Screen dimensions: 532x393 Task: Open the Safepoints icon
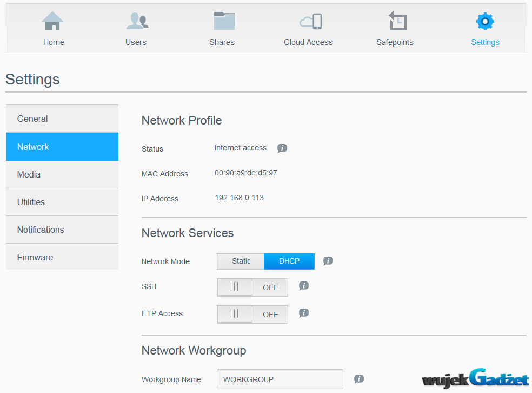(x=397, y=22)
